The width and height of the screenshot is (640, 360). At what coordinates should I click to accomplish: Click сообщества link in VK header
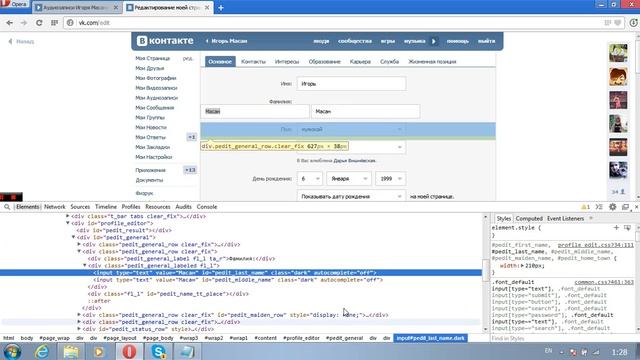pyautogui.click(x=355, y=41)
